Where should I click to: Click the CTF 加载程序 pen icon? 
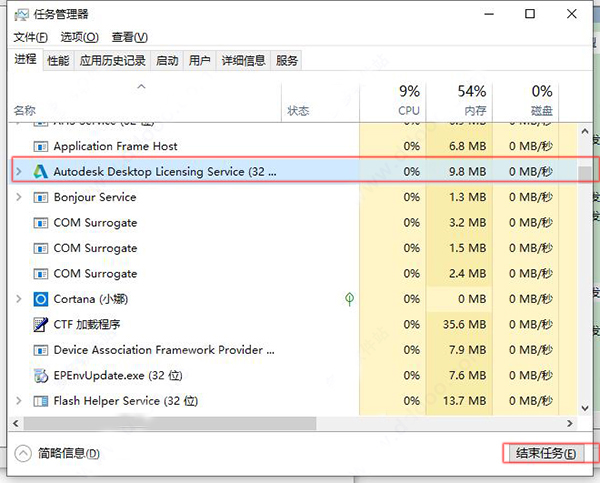pyautogui.click(x=41, y=324)
